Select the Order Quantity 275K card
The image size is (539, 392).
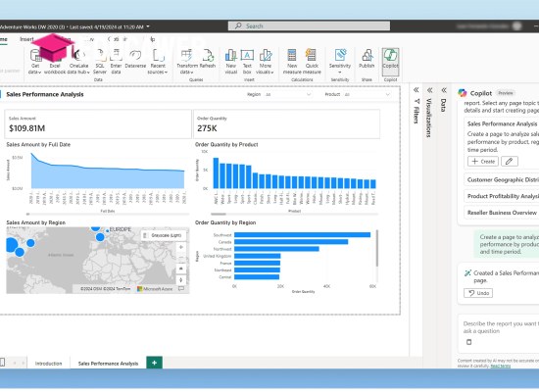click(x=287, y=124)
